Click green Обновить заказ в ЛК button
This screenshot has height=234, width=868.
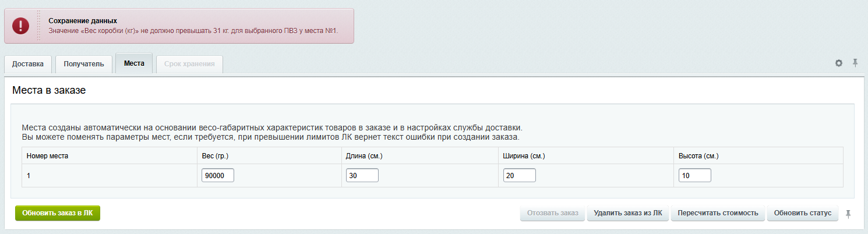pos(58,213)
